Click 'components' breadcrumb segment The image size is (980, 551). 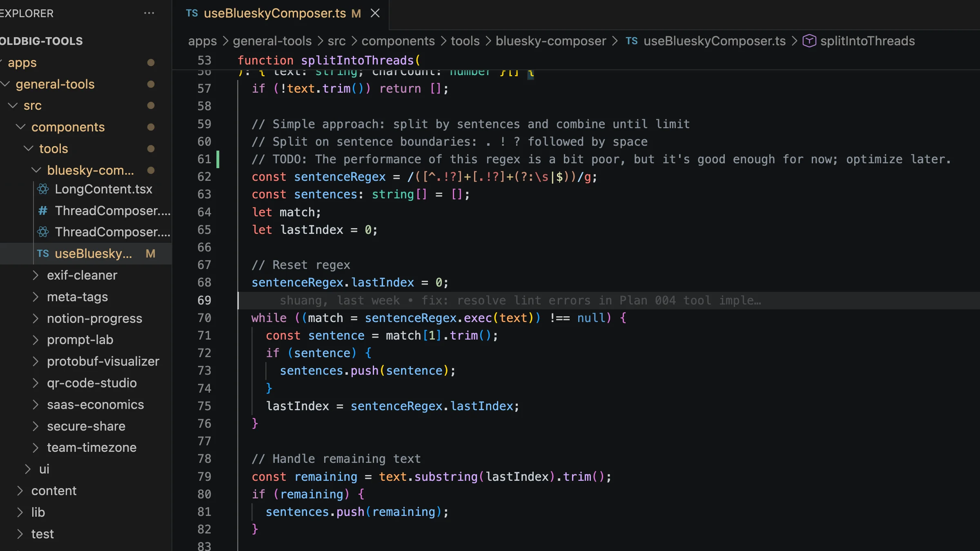coord(398,41)
